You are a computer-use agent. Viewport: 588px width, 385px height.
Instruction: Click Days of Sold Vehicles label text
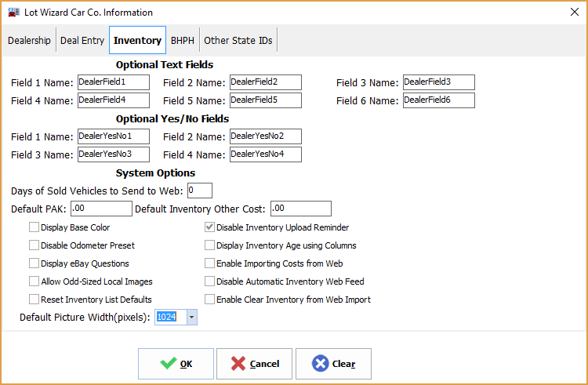[97, 191]
